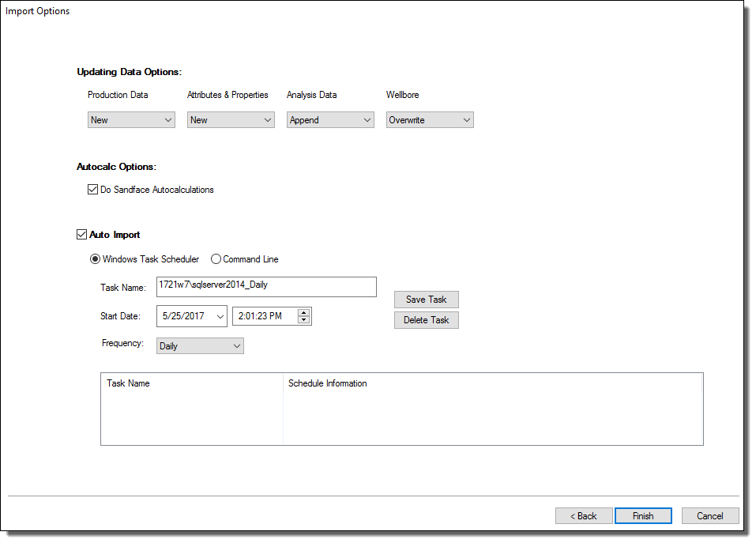This screenshot has height=543, width=756.
Task: Open the Production Data dropdown
Action: (131, 120)
